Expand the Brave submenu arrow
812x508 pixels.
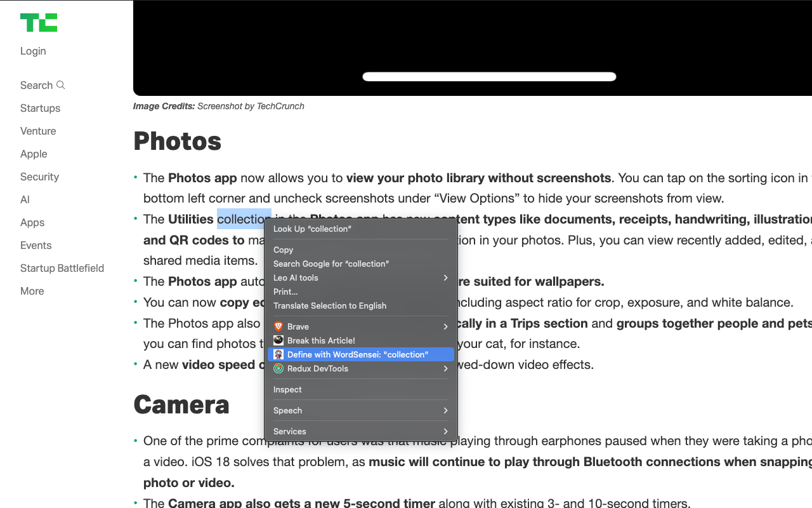446,326
